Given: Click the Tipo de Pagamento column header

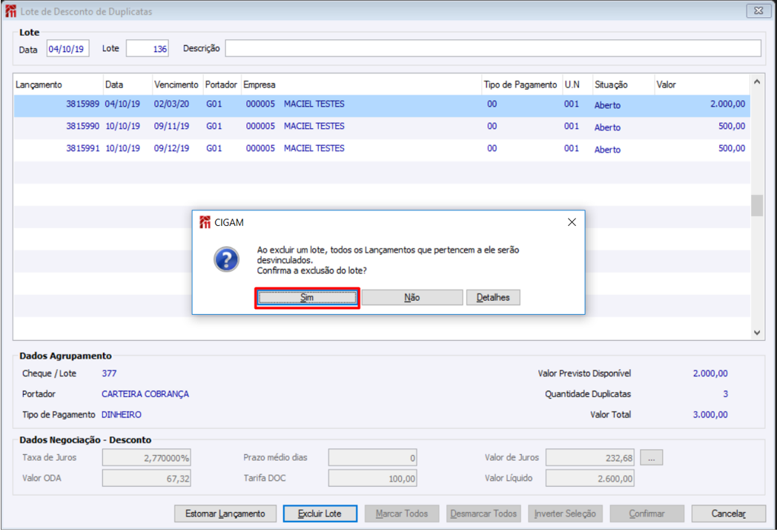Looking at the screenshot, I should click(x=520, y=84).
